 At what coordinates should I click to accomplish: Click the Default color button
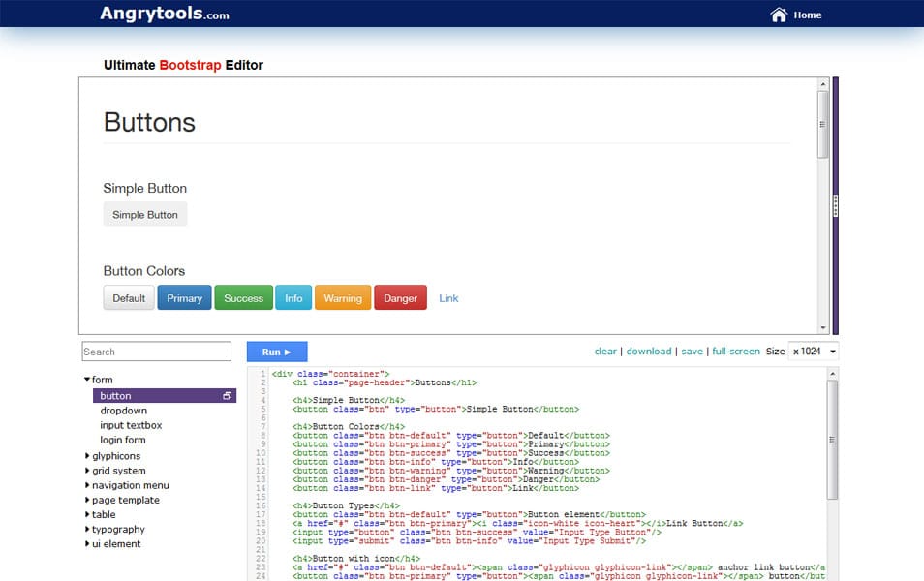tap(129, 298)
